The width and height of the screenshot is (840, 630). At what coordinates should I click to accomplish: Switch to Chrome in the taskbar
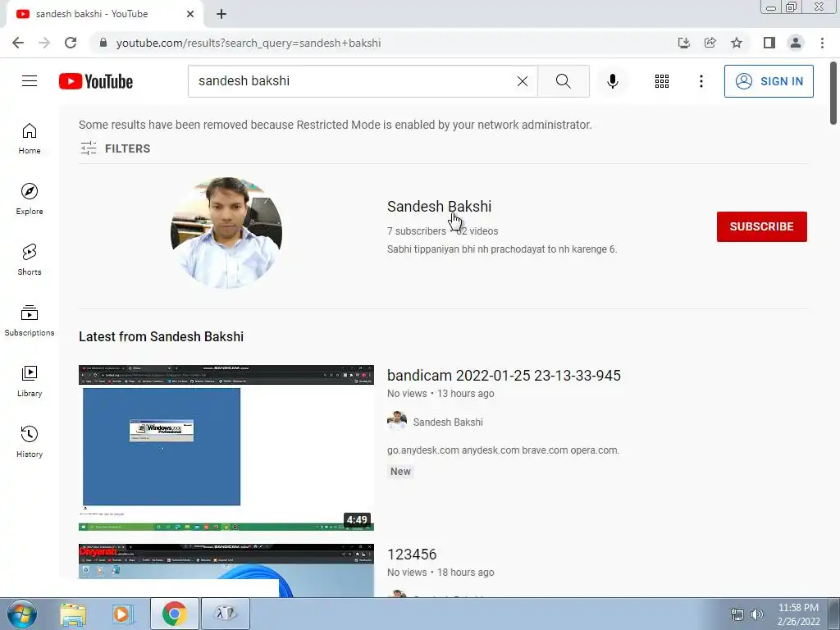pyautogui.click(x=174, y=614)
